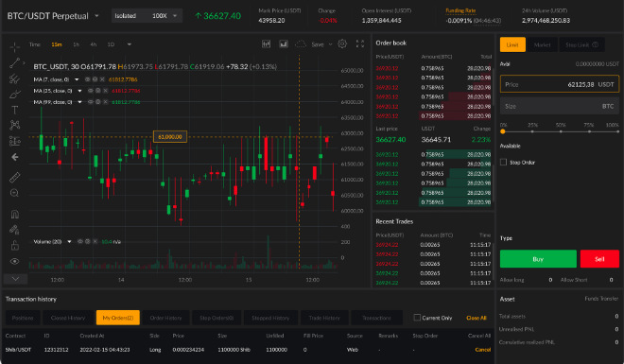Set size slider to 100% mark

point(617,131)
